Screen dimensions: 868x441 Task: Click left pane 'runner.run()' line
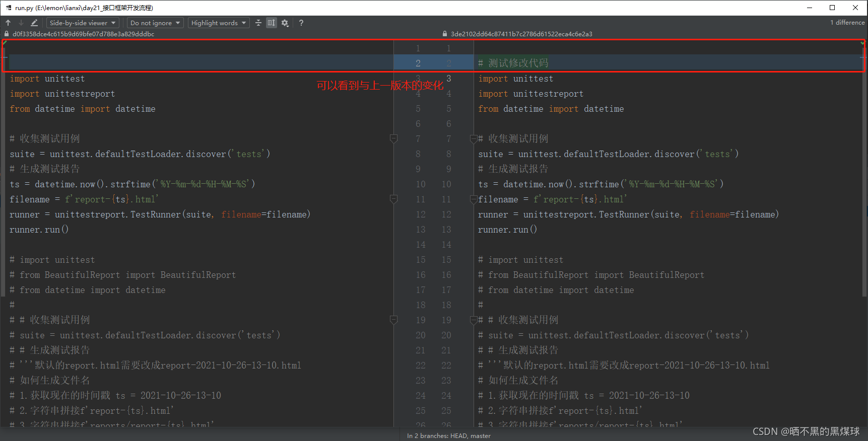(x=39, y=230)
